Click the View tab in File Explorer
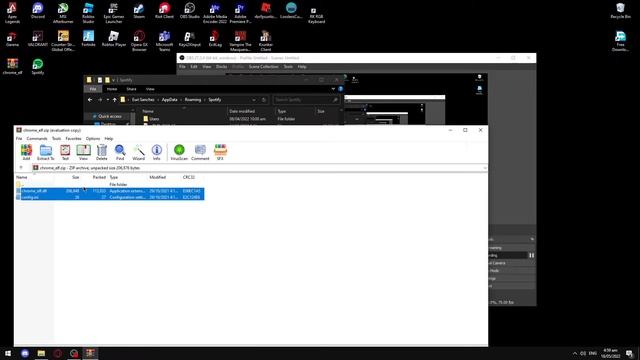 [150, 89]
